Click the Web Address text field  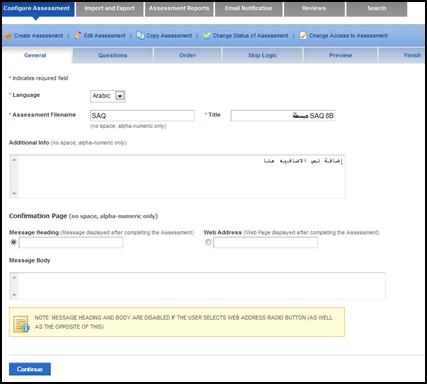pos(265,242)
